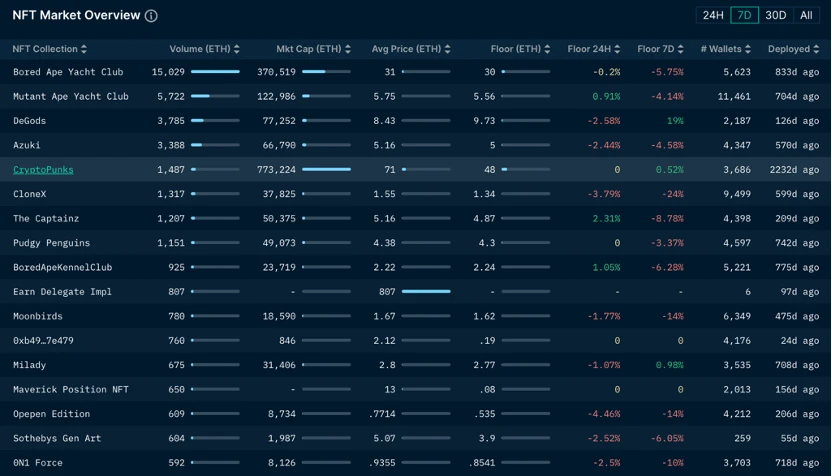Click NFT Market Overview title
The image size is (832, 476).
[76, 15]
